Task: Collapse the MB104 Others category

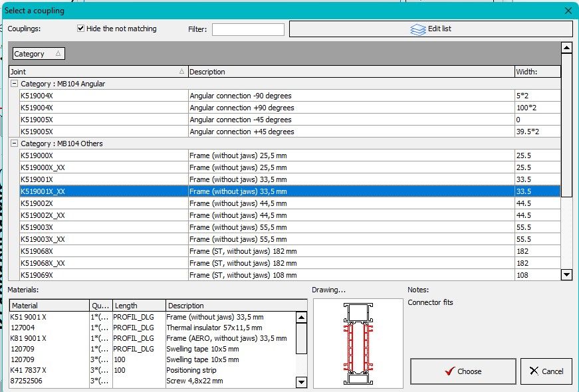Action: click(14, 144)
